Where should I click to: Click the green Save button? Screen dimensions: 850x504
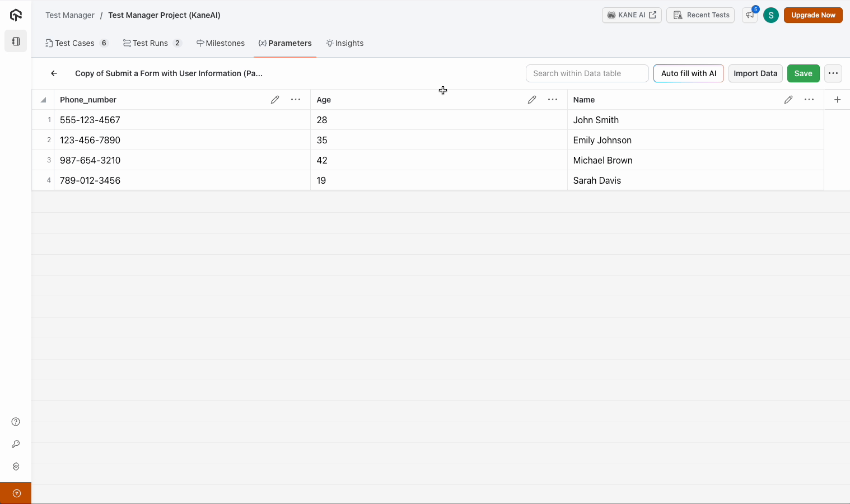(803, 73)
